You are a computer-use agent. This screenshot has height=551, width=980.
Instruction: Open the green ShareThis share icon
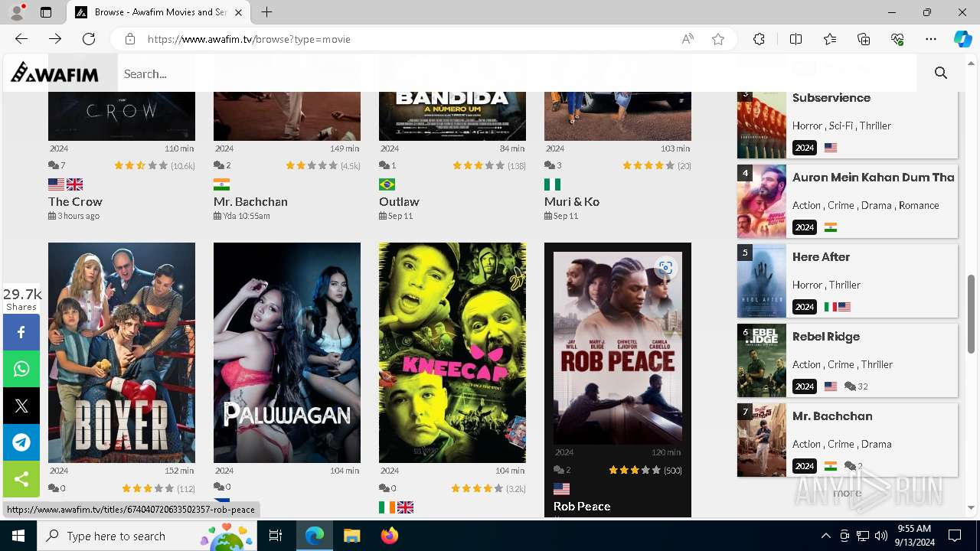pos(21,479)
